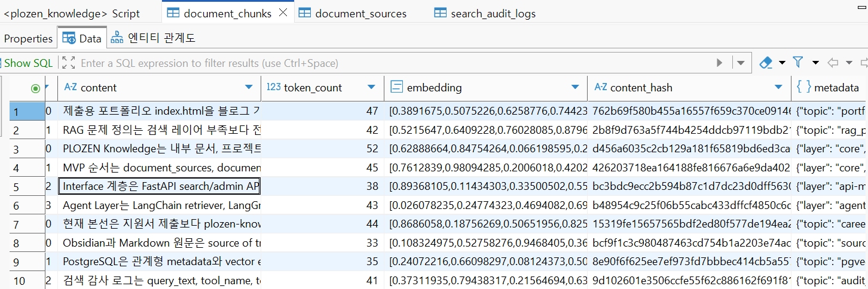Image resolution: width=868 pixels, height=289 pixels.
Task: Open the 엔티티 관계도 sub-tab
Action: click(153, 39)
